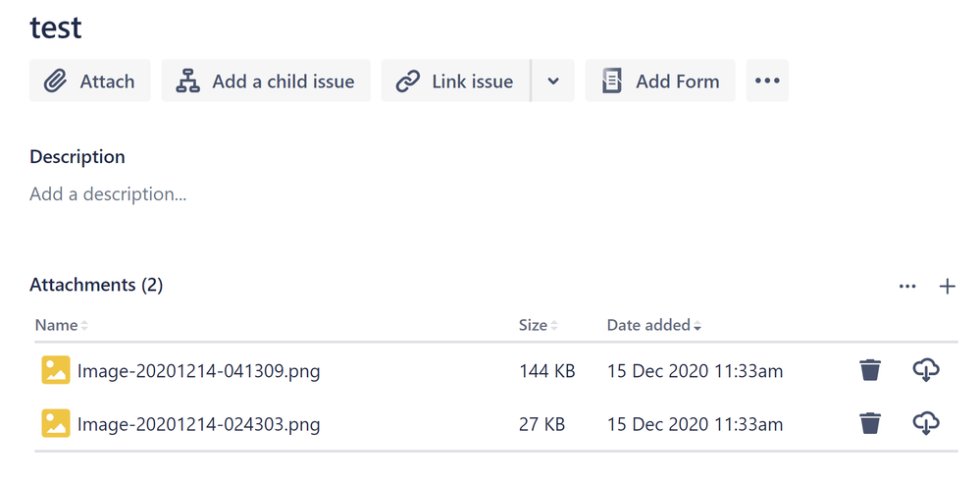Click the plus icon to add attachment
The width and height of the screenshot is (980, 485).
948,287
